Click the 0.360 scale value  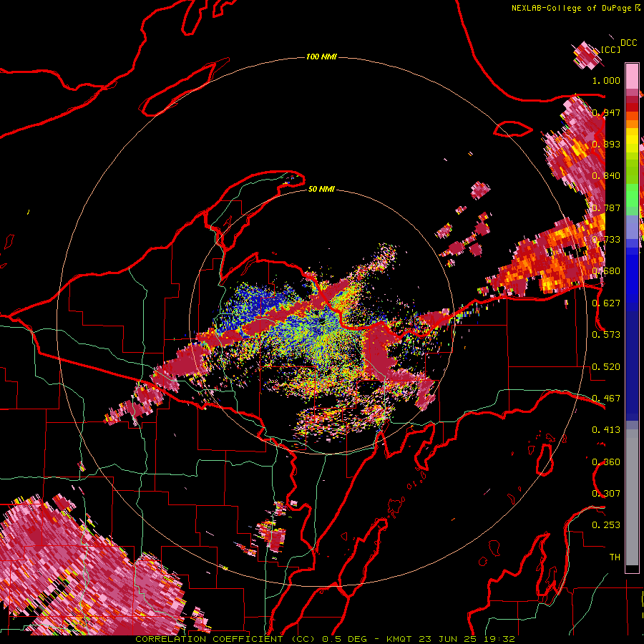coord(606,462)
